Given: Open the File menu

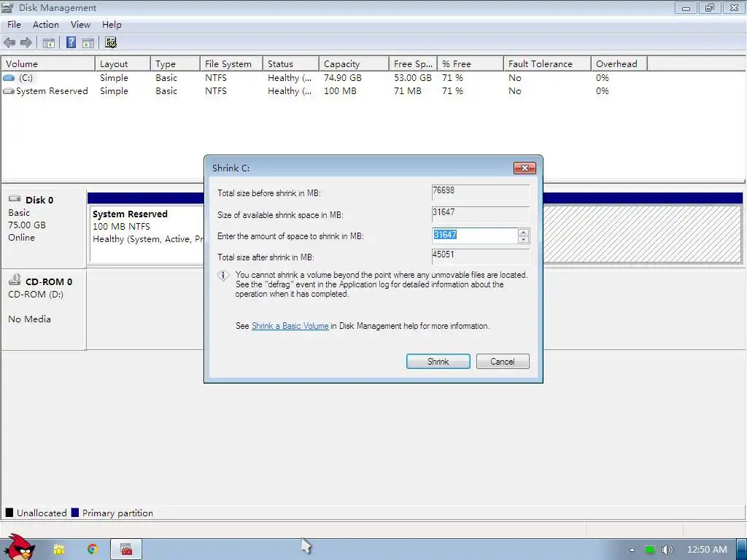Looking at the screenshot, I should 14,25.
